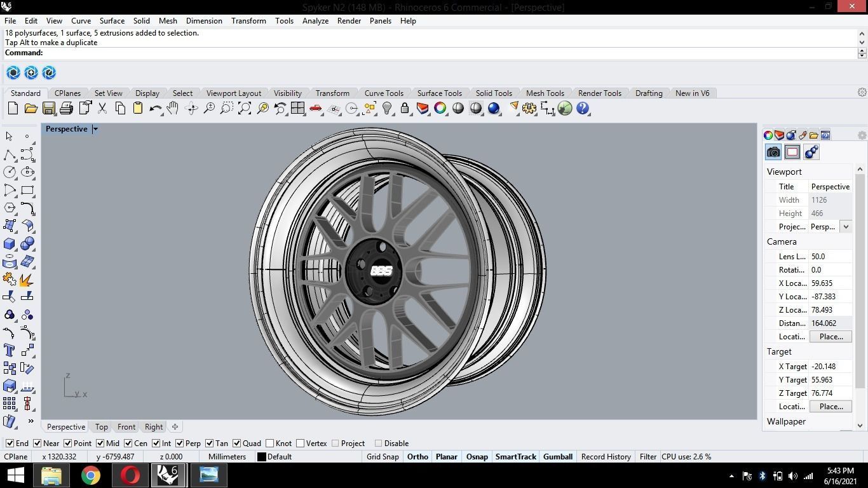Open the Analyze menu
This screenshot has width=868, height=488.
315,20
